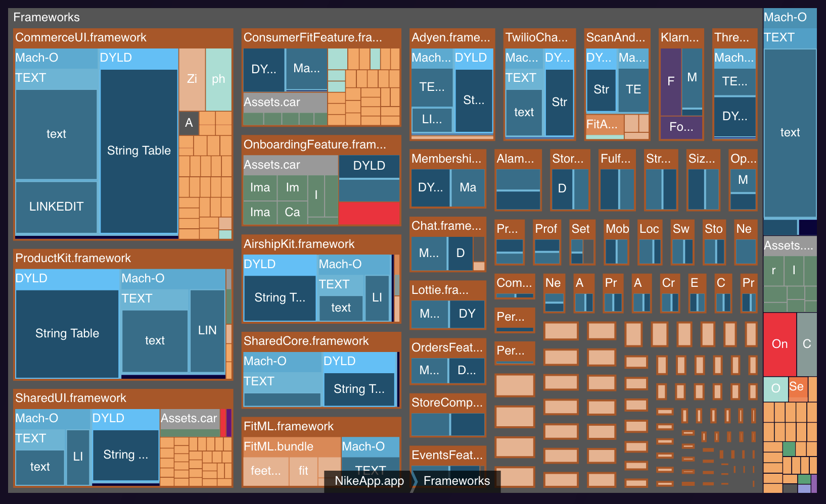Image resolution: width=826 pixels, height=504 pixels.
Task: Click the DY... block in ConsumerFitFeature framework
Action: (264, 69)
